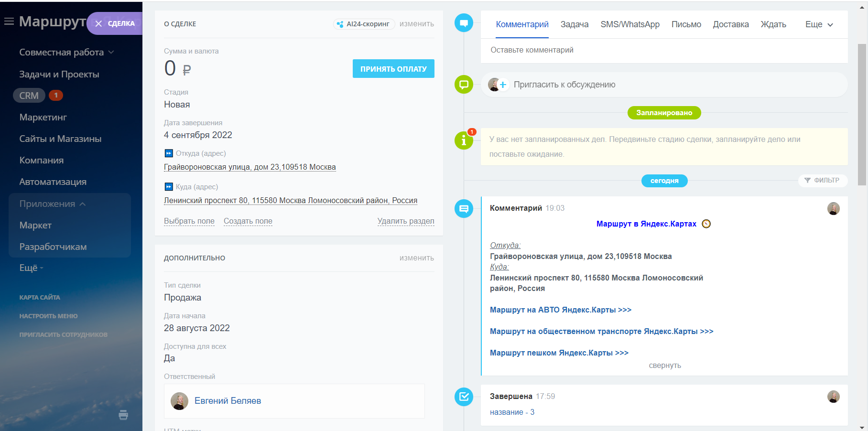Open the Евгений Беляев profile link
The width and height of the screenshot is (868, 431).
(x=228, y=401)
